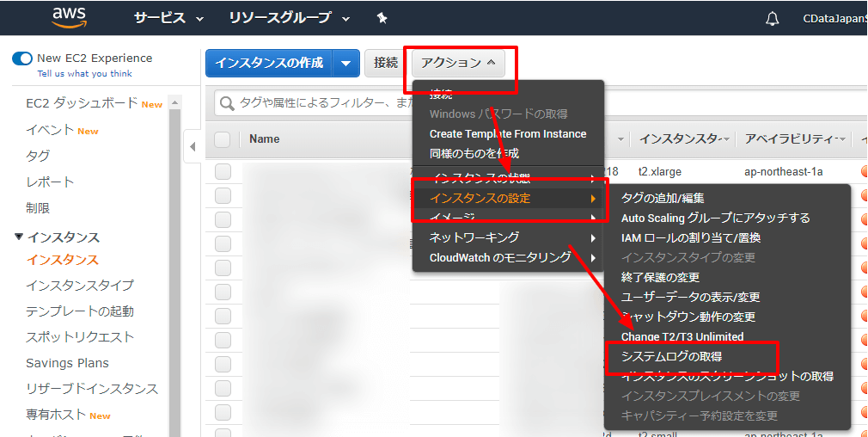Choose タグの追加/編集

point(663,198)
